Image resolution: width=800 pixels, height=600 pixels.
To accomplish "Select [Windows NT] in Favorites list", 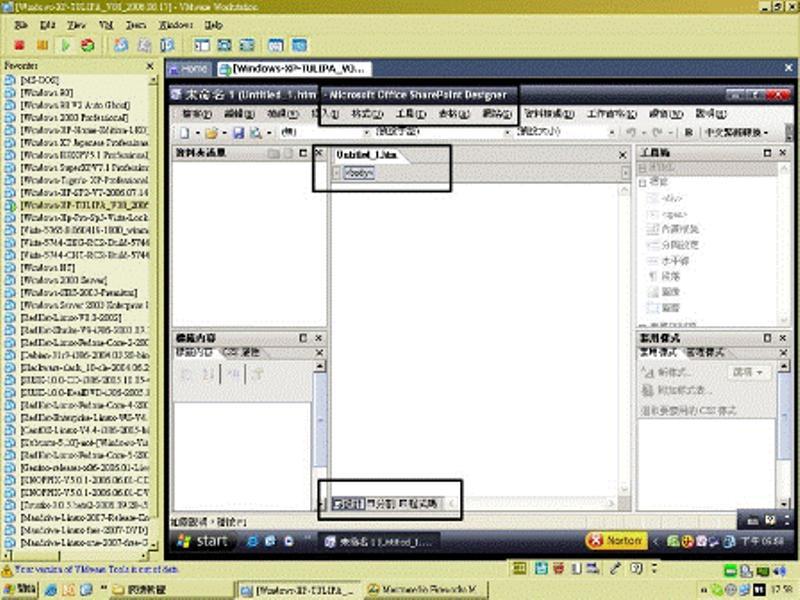I will (x=47, y=267).
